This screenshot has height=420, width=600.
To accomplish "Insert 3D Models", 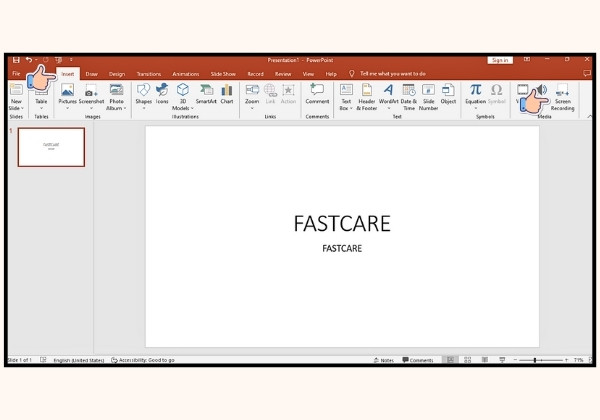I will click(x=183, y=97).
